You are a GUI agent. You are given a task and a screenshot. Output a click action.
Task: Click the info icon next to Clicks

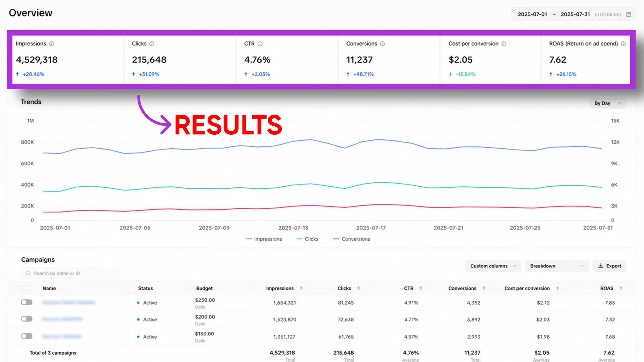[x=152, y=44]
